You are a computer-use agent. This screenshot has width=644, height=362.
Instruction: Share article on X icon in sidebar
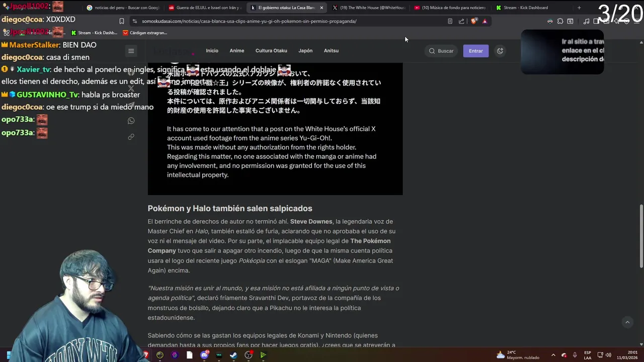click(x=131, y=88)
